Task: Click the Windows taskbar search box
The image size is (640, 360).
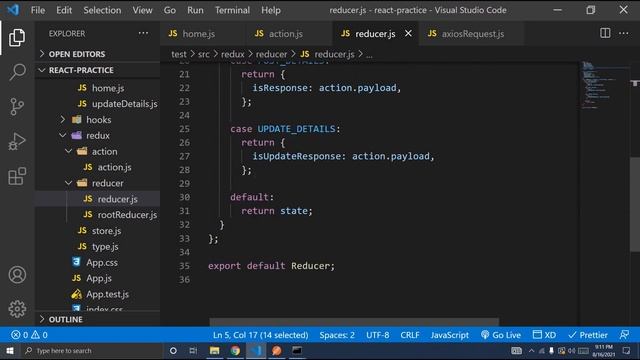Action: tap(92, 351)
